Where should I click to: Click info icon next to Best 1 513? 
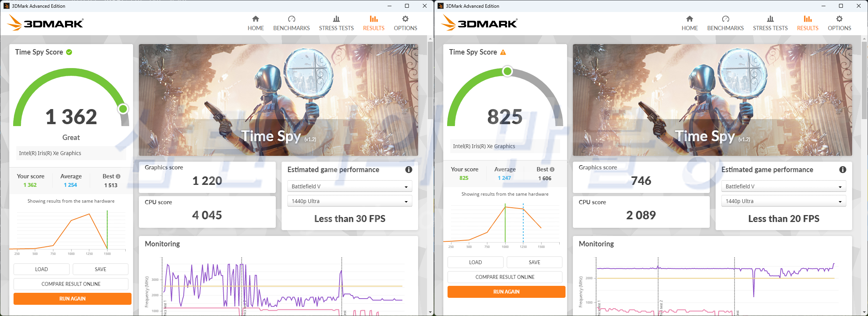118,176
